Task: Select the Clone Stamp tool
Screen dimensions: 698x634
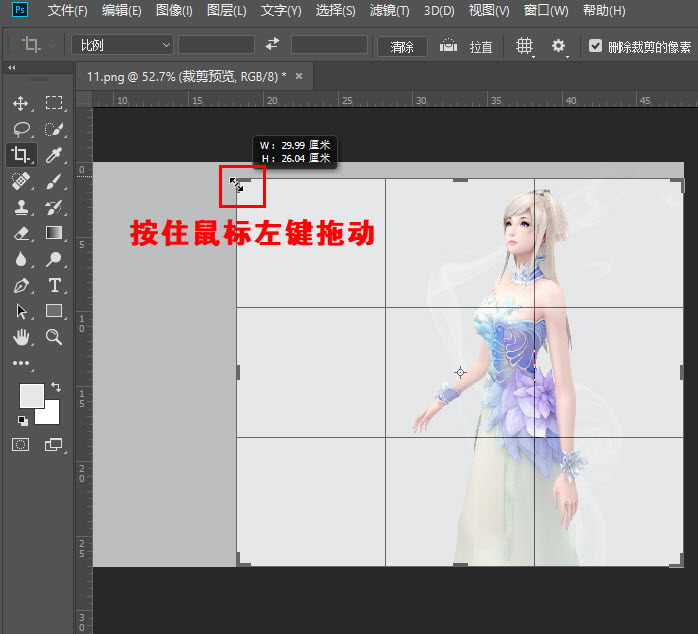Action: click(x=21, y=207)
